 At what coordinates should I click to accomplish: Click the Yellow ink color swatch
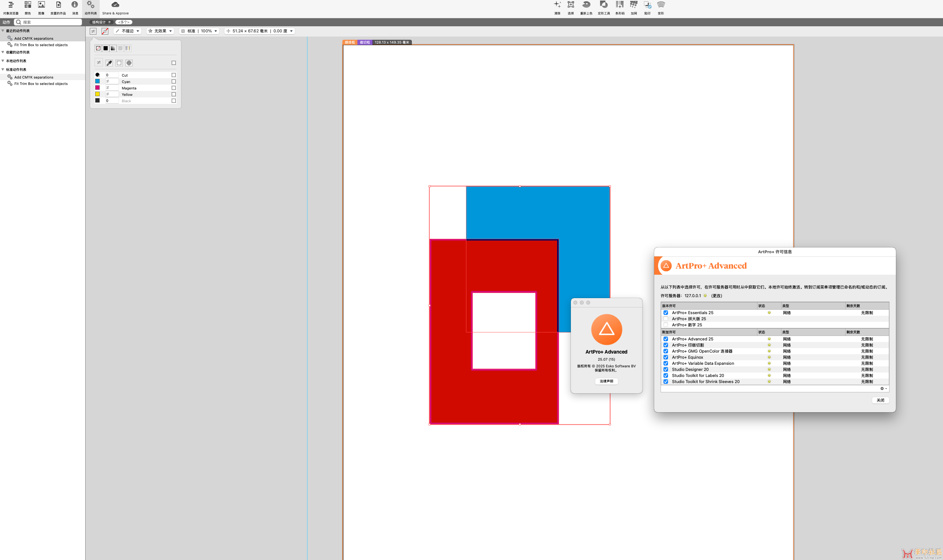(x=97, y=94)
